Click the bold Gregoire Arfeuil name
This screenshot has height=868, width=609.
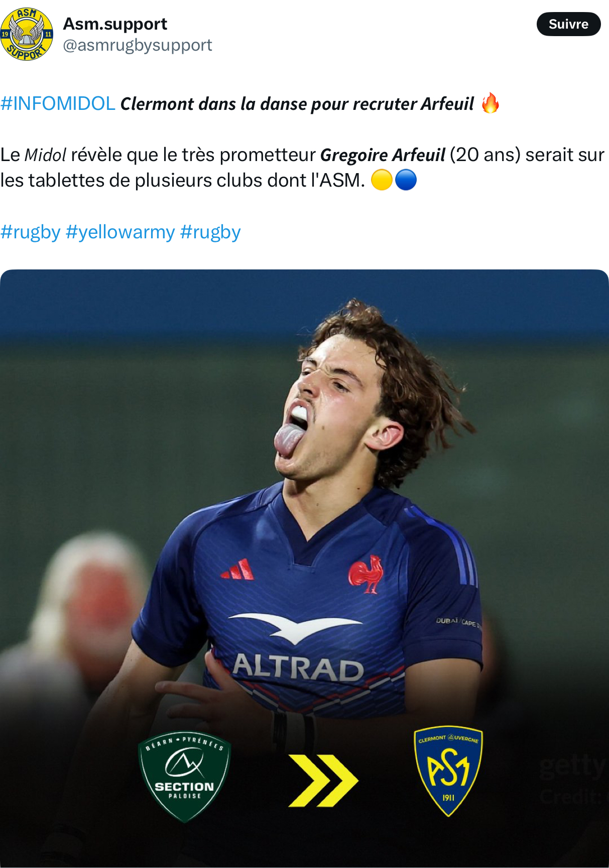pos(383,155)
